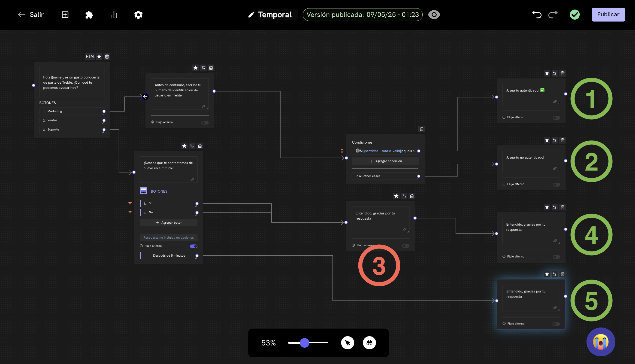Enable Flujo alterno on Usuario autenticado block
The width and height of the screenshot is (635, 364).
[556, 118]
